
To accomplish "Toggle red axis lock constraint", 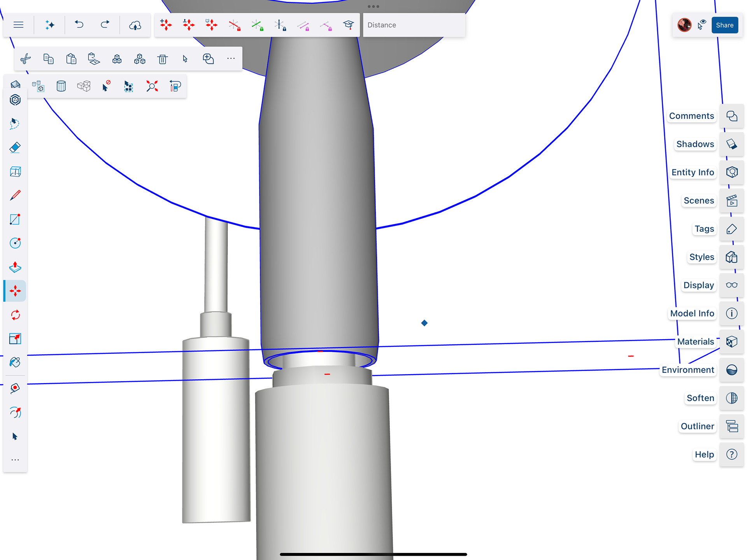I will pos(235,25).
